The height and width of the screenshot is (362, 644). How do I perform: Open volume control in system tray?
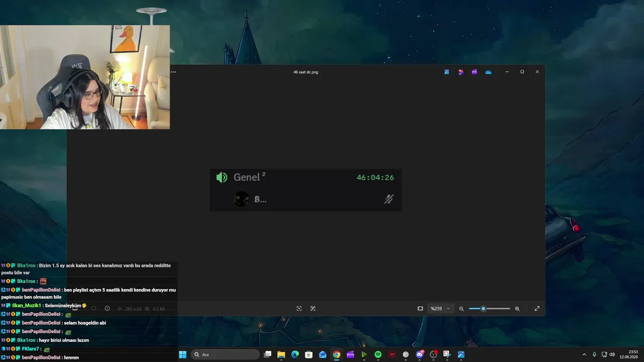[x=612, y=354]
